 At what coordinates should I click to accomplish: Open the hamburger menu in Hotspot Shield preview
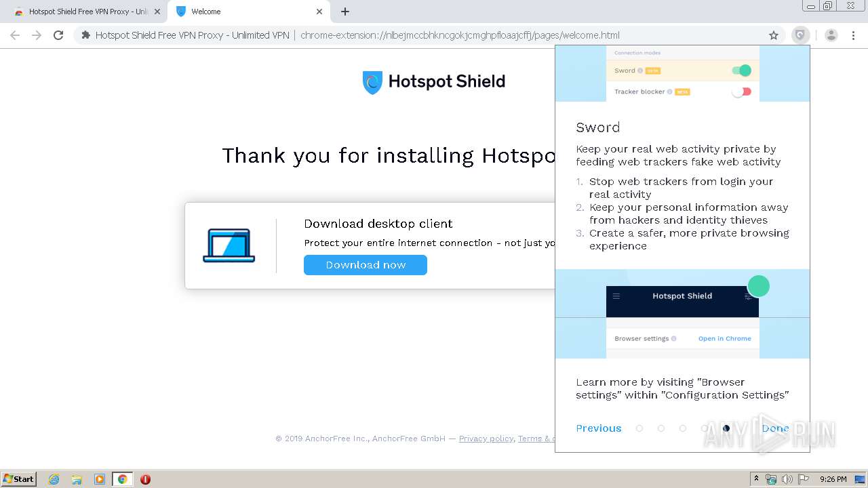(616, 296)
